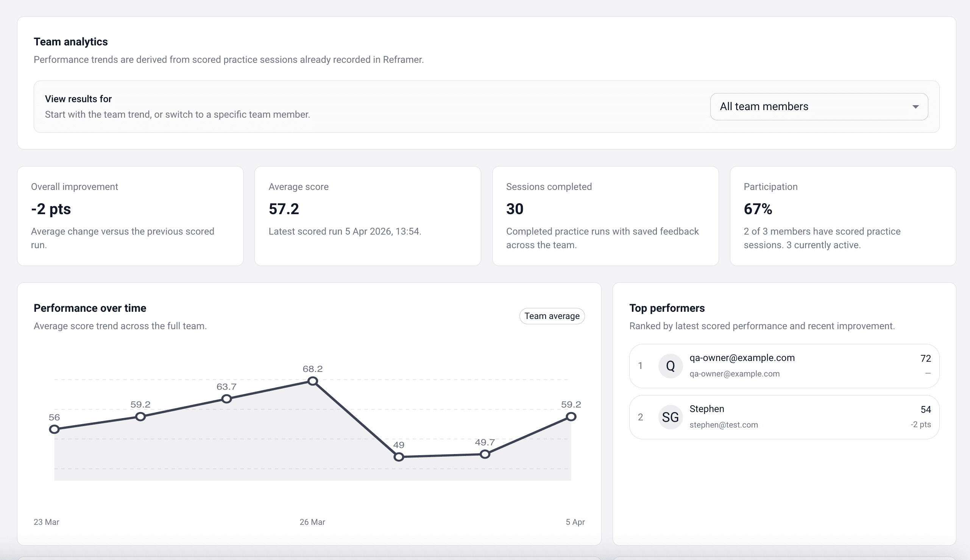
Task: Click the first 59.2 chart point
Action: [x=140, y=417]
